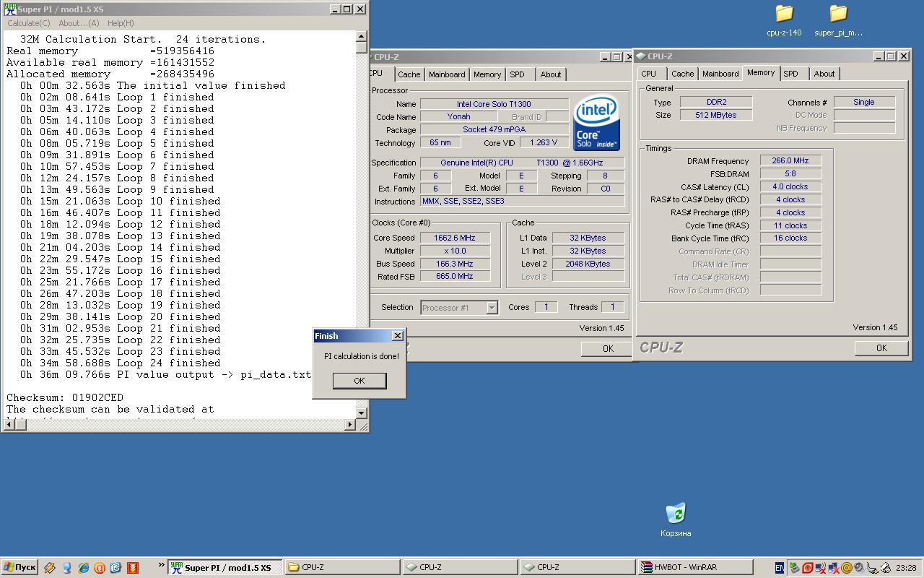
Task: Click the orange @ tray icon
Action: [847, 568]
